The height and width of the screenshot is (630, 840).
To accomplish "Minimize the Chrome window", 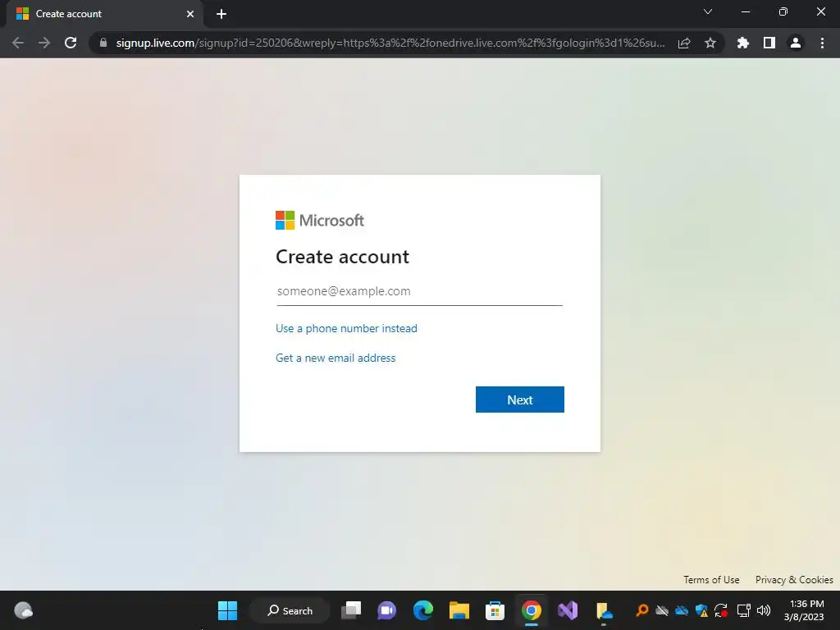I will click(x=746, y=11).
